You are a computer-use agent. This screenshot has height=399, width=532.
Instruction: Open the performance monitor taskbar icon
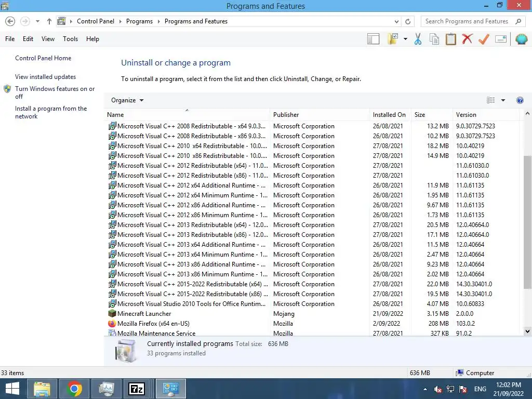pos(106,389)
